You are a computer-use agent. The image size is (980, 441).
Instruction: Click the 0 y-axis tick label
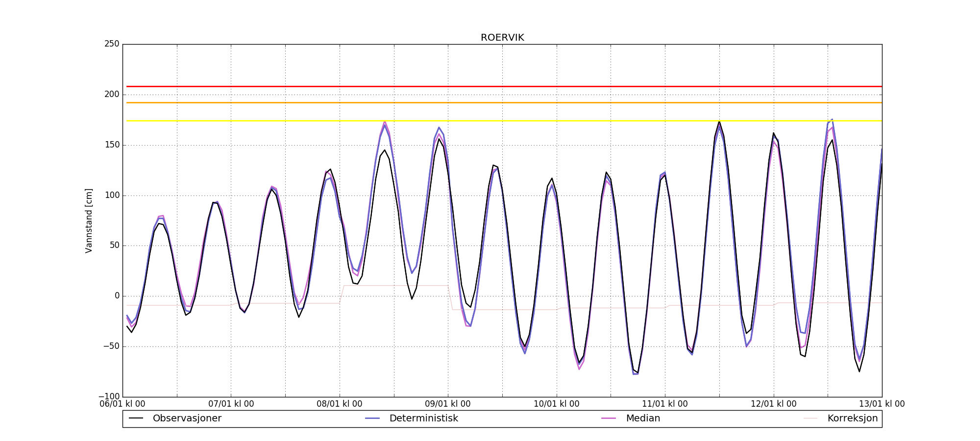[117, 296]
